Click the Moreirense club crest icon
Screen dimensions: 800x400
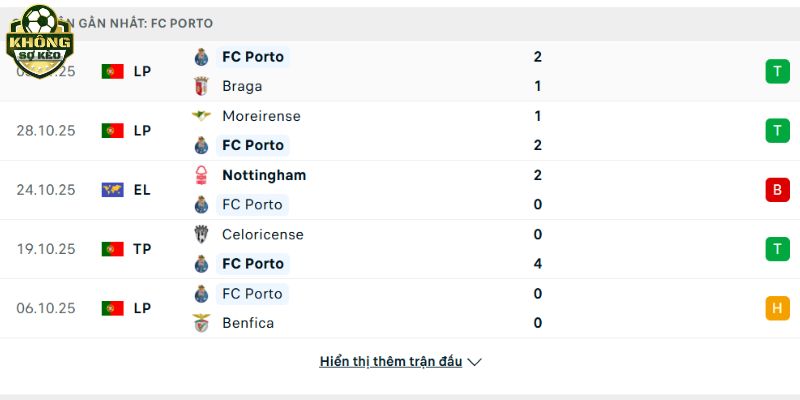[201, 116]
